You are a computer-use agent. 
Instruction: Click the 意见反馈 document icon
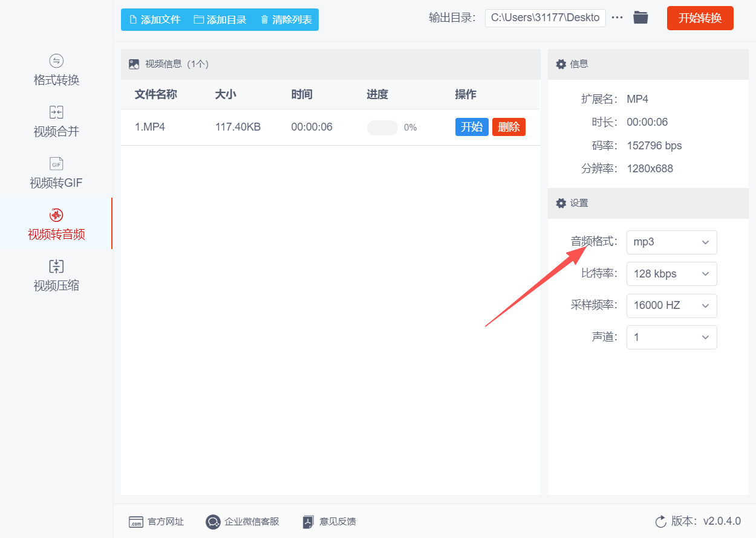[308, 522]
